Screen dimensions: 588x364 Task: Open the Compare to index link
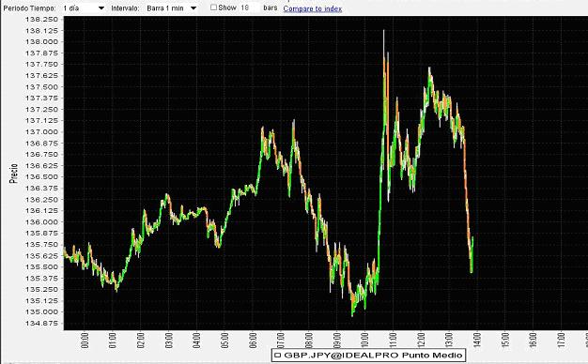tap(313, 8)
